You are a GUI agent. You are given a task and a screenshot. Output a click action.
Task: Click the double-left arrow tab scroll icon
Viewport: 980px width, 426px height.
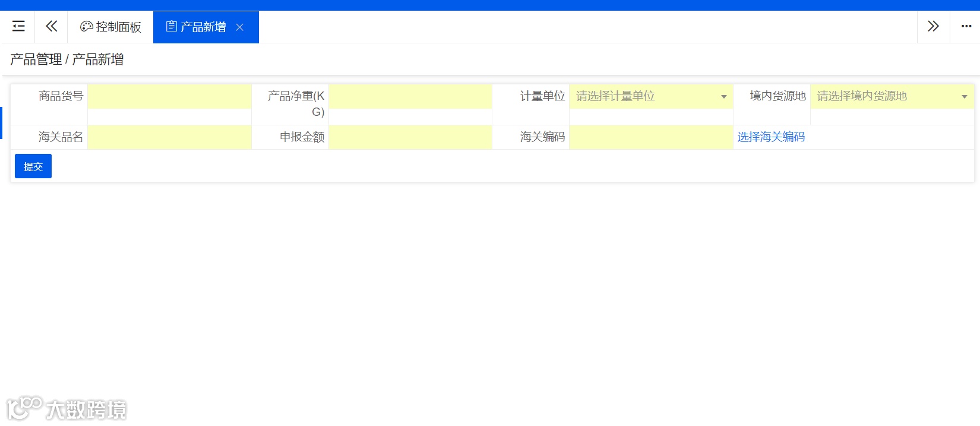click(52, 26)
